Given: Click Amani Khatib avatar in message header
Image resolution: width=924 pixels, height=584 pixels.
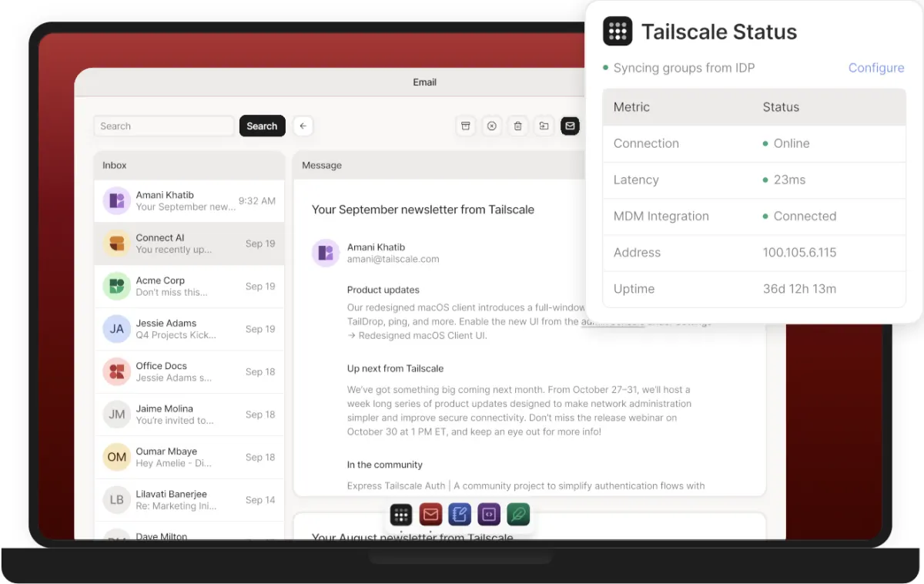Looking at the screenshot, I should 326,253.
